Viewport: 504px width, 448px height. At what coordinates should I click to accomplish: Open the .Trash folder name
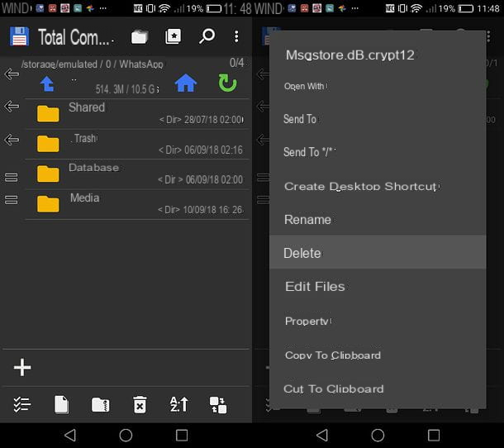(x=83, y=138)
